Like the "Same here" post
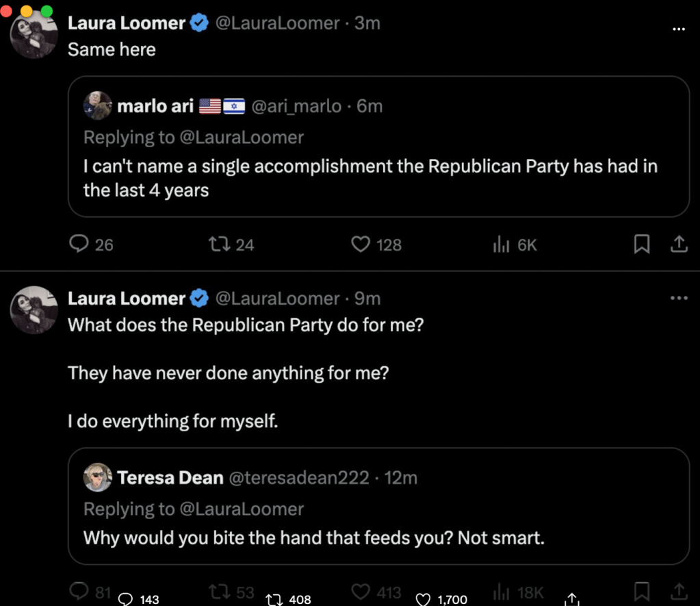The height and width of the screenshot is (606, 700). 360,244
